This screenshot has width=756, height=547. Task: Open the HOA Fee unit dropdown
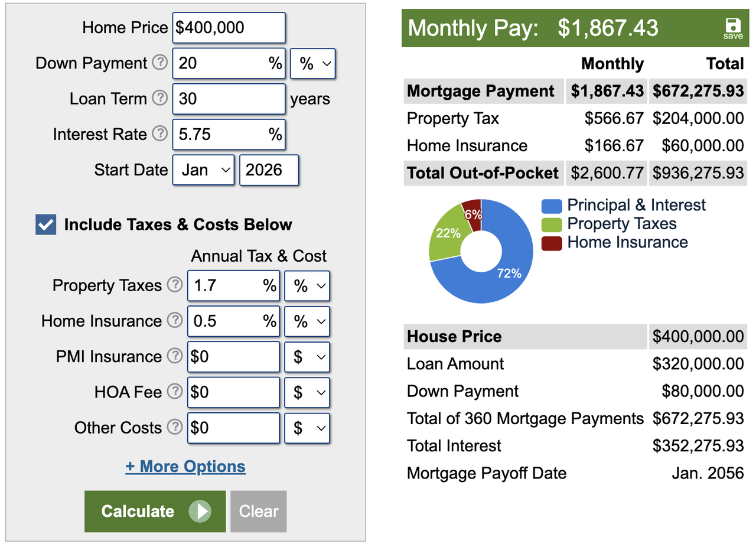307,392
